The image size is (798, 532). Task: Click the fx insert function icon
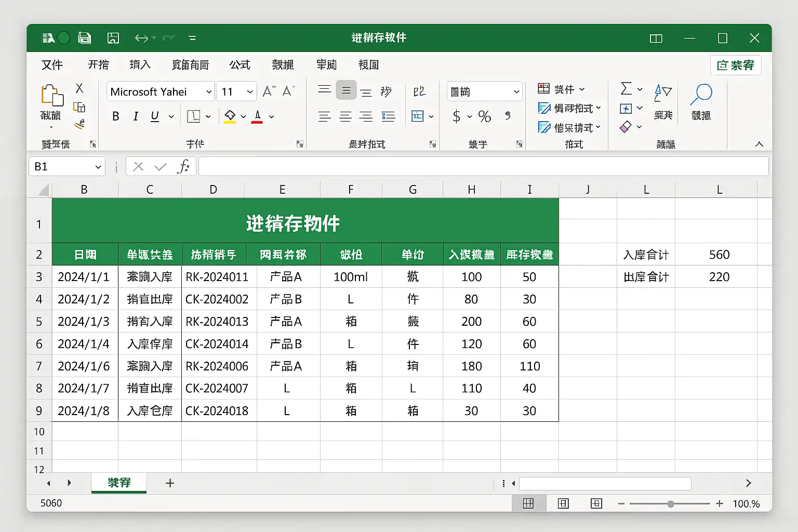183,167
